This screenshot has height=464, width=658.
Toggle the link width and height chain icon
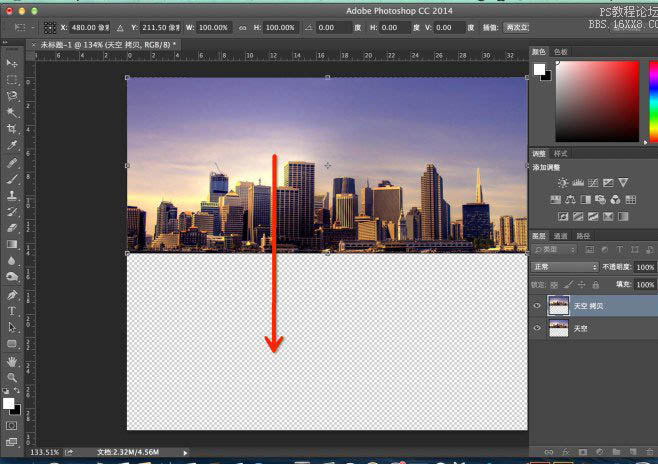coord(243,28)
